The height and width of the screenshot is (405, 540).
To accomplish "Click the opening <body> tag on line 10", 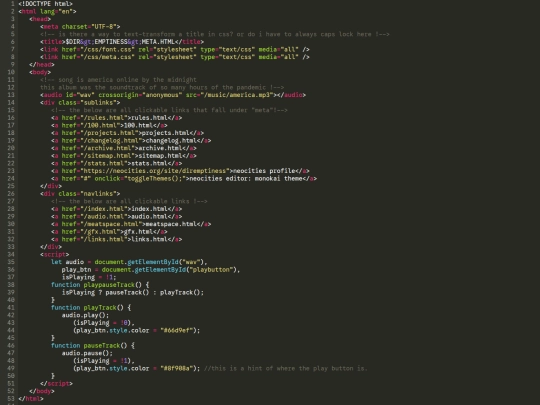I will 40,72.
